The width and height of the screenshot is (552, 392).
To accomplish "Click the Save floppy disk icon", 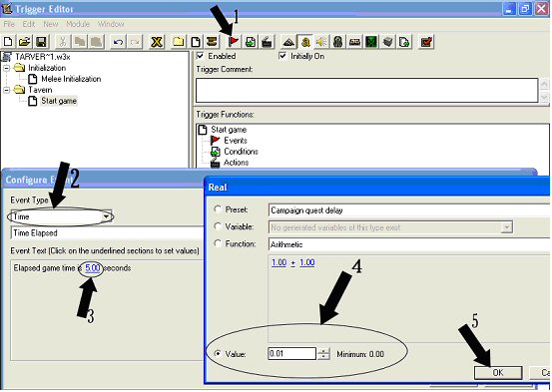I will point(41,42).
